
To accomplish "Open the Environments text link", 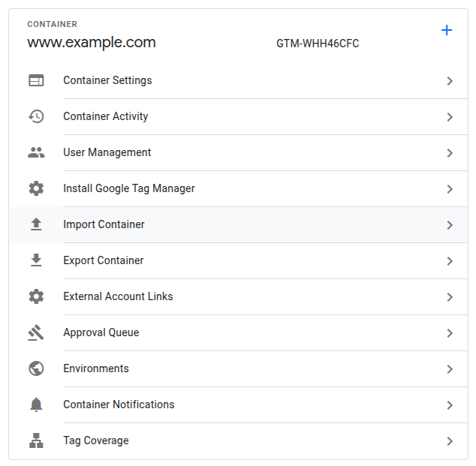I will click(x=96, y=368).
